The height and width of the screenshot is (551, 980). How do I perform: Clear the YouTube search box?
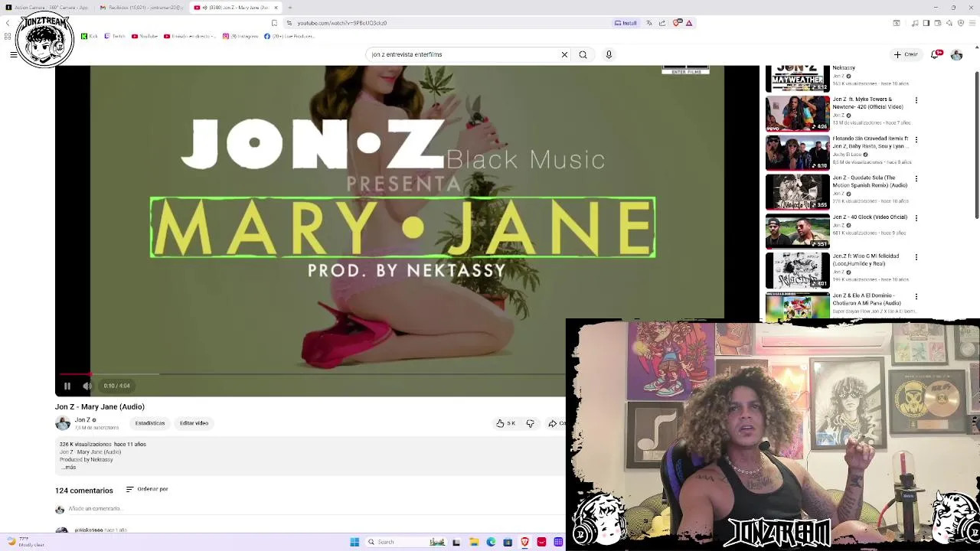tap(564, 54)
